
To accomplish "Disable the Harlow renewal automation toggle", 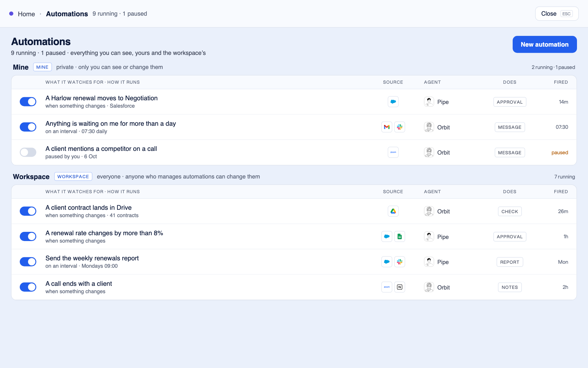I will coord(28,102).
